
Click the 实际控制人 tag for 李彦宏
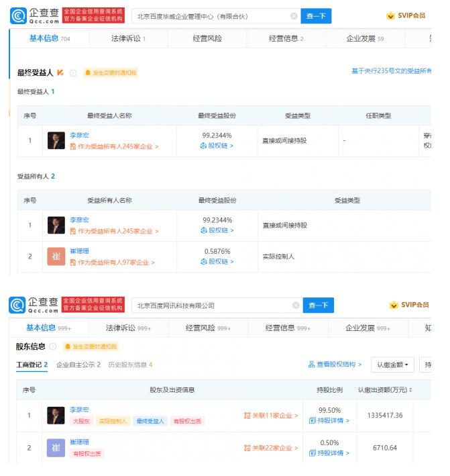click(x=113, y=421)
